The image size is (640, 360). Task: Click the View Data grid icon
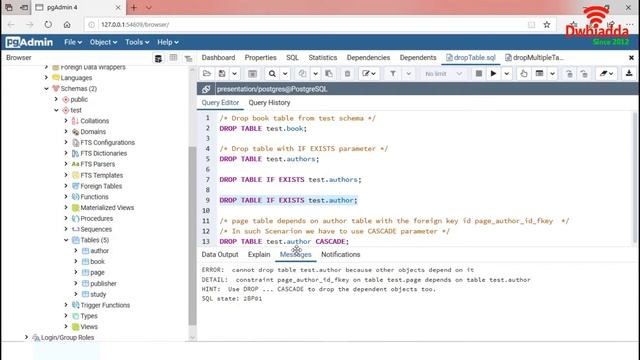click(x=173, y=58)
